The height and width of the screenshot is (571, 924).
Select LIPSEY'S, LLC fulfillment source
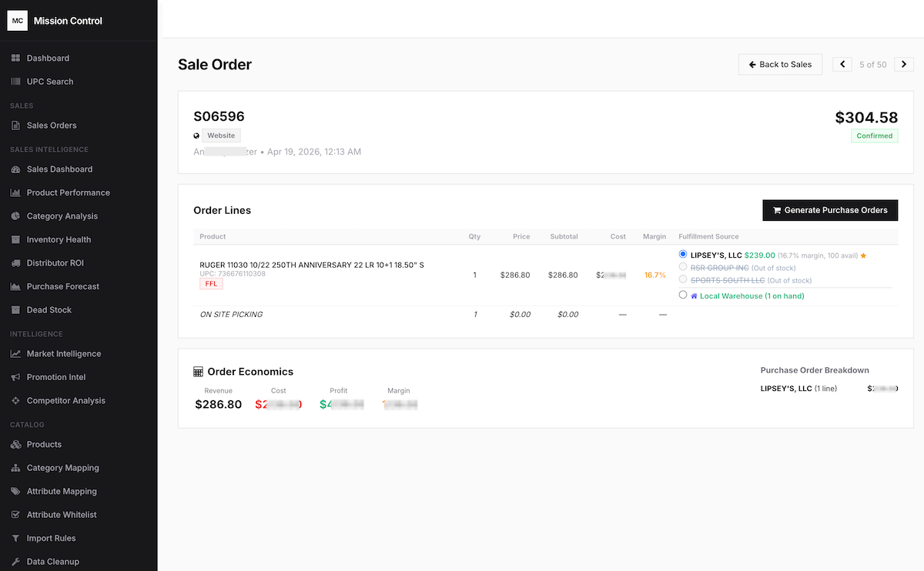tap(683, 254)
